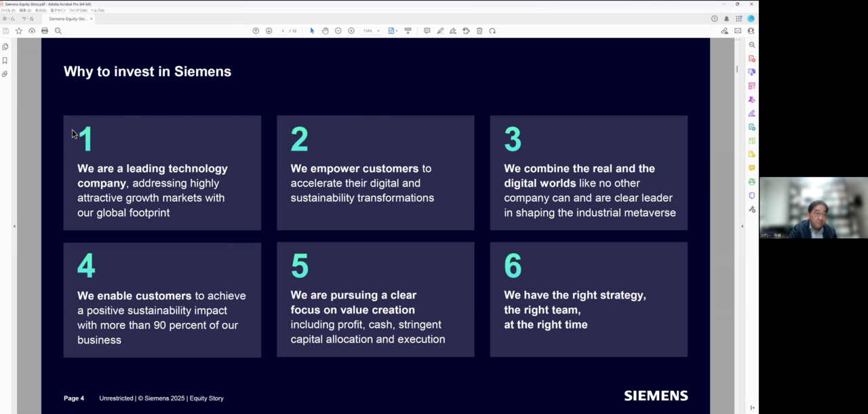Open the ファイル menu
The height and width of the screenshot is (414, 868).
pyautogui.click(x=8, y=10)
